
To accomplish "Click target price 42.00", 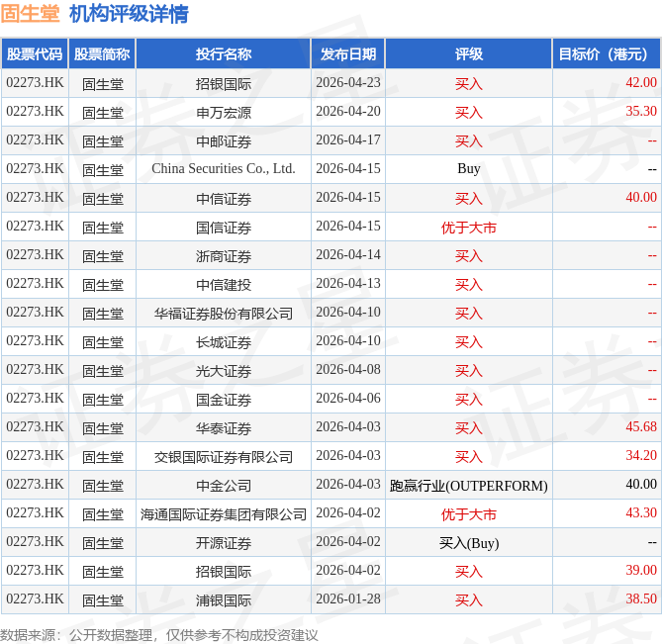I will [x=641, y=83].
